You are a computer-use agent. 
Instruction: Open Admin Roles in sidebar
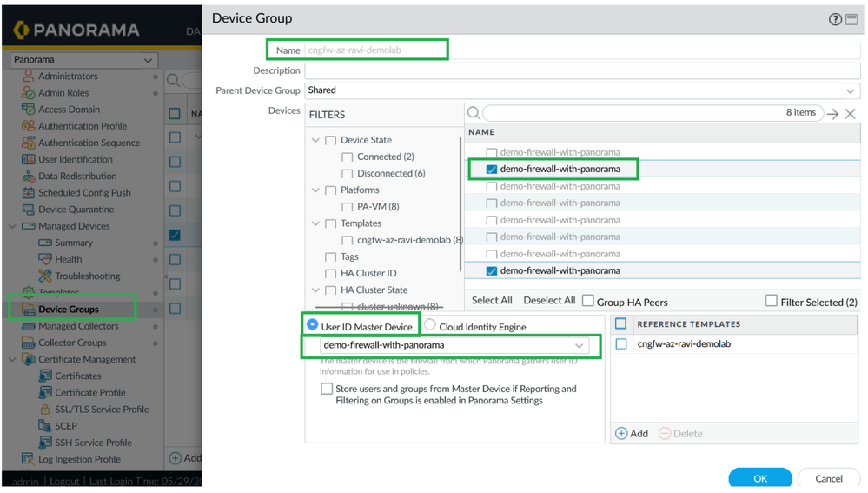tap(63, 92)
